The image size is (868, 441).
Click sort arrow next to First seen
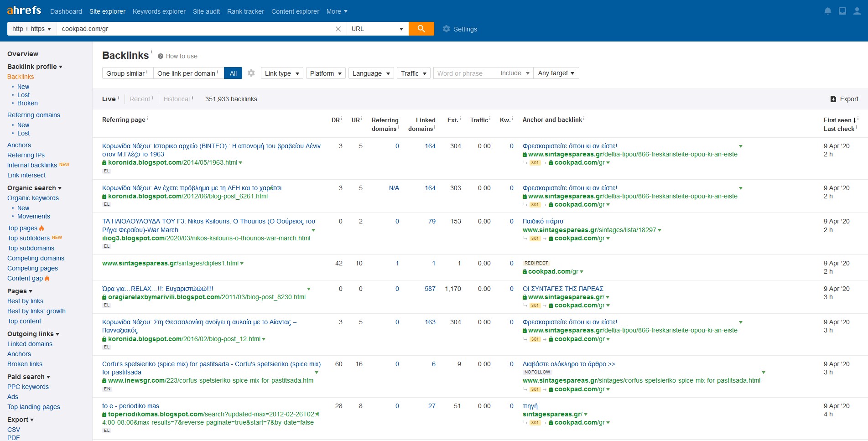point(854,120)
